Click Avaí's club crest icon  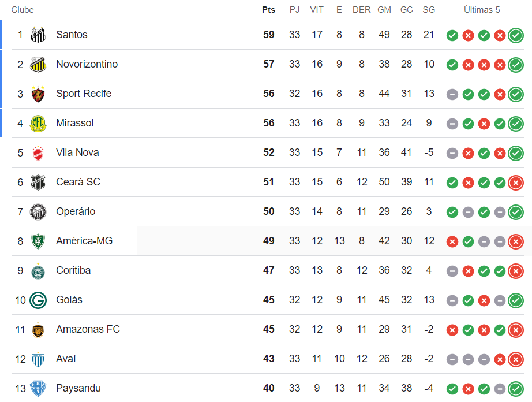38,359
